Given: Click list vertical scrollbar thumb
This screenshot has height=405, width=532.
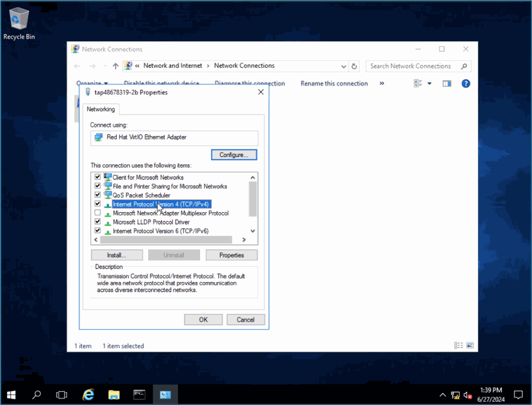Looking at the screenshot, I should pyautogui.click(x=252, y=199).
